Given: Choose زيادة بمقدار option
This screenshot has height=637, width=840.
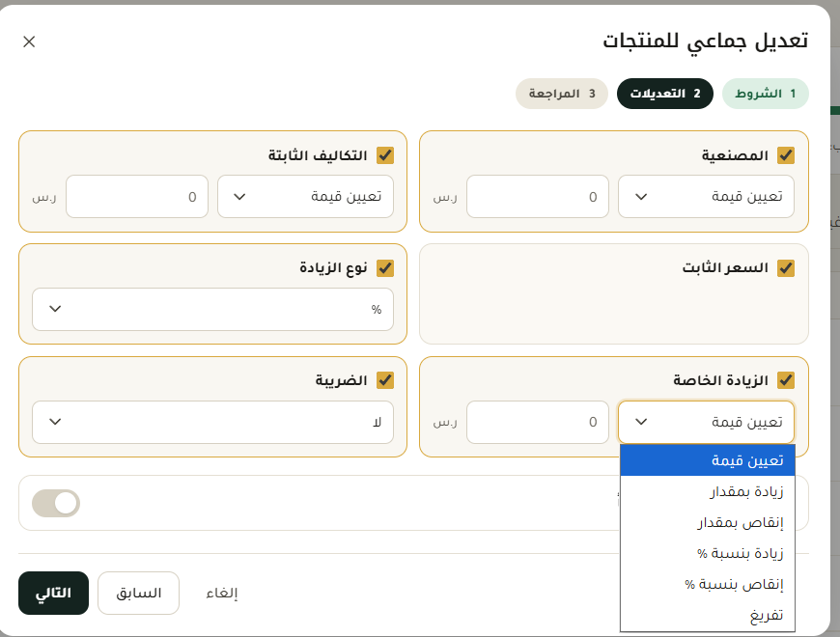Looking at the screenshot, I should pyautogui.click(x=707, y=491).
